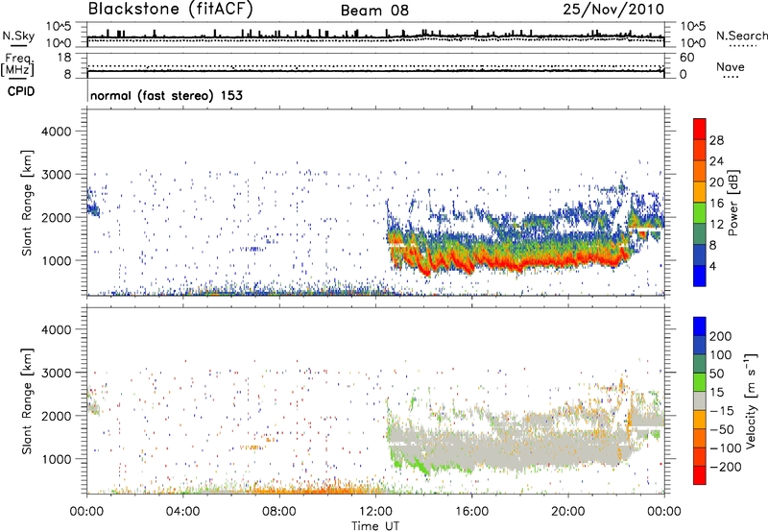Click the orange-red Power segment between 24 and 28
The width and height of the screenshot is (768, 532).
(700, 151)
